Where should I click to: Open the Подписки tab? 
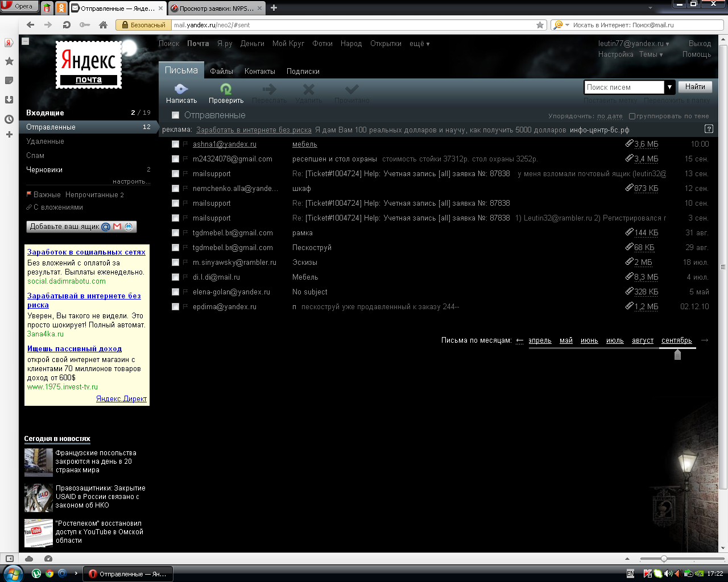pyautogui.click(x=303, y=72)
